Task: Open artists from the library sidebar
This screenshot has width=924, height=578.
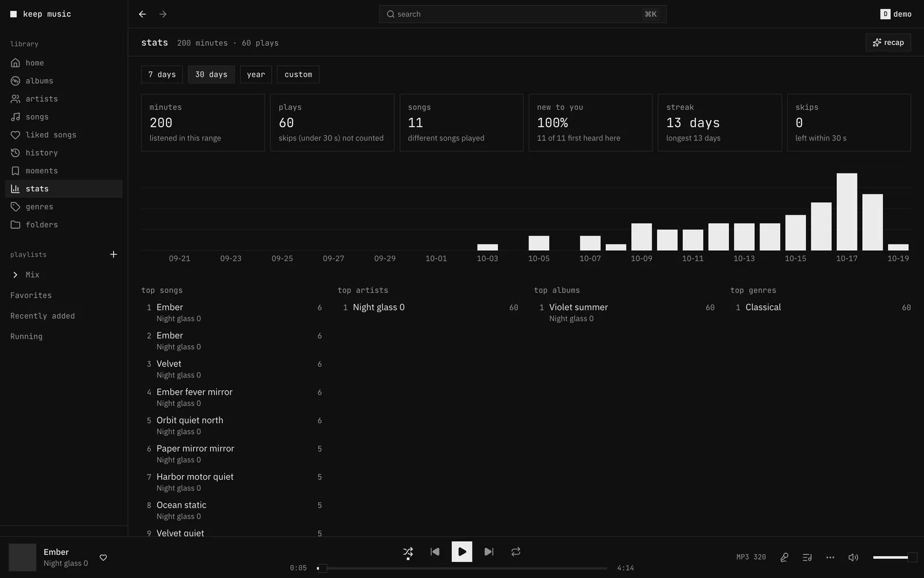Action: coord(64,99)
